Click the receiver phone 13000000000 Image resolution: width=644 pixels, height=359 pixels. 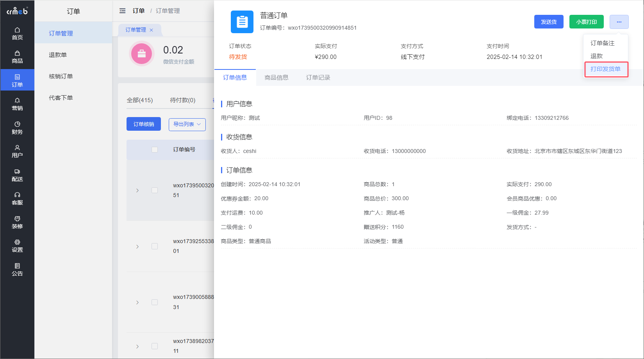(x=409, y=151)
